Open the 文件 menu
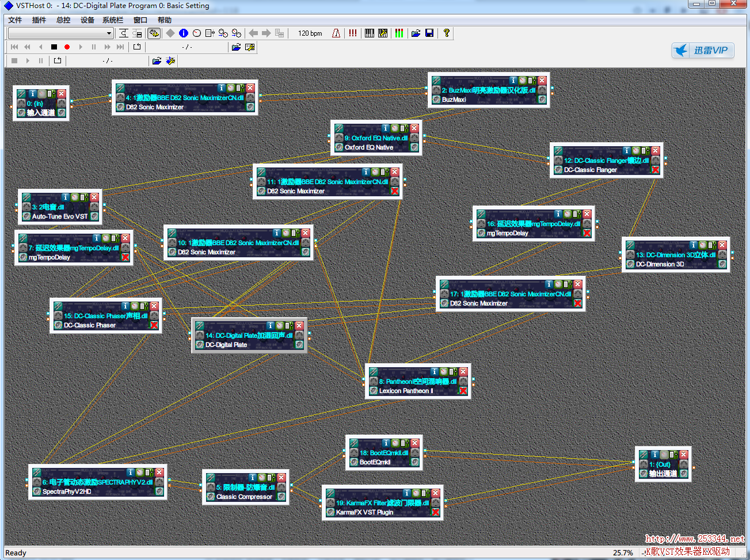Screen dimensions: 750x560 [x=15, y=20]
